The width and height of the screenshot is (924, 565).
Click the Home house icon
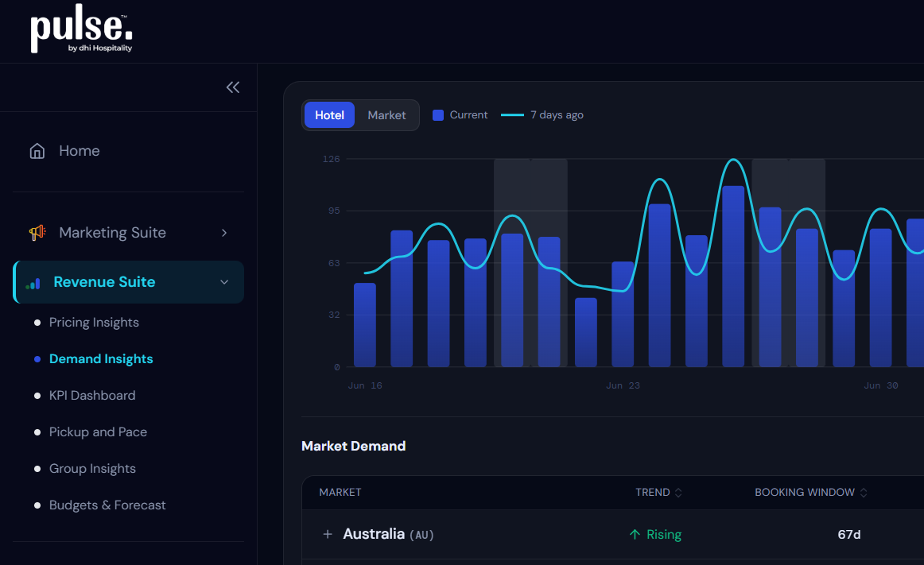click(x=37, y=151)
